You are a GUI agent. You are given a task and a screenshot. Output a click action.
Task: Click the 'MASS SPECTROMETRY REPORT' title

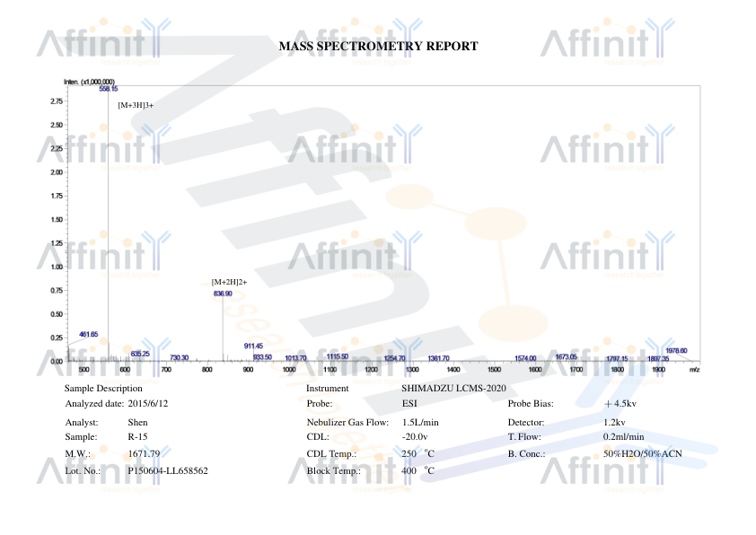(379, 47)
